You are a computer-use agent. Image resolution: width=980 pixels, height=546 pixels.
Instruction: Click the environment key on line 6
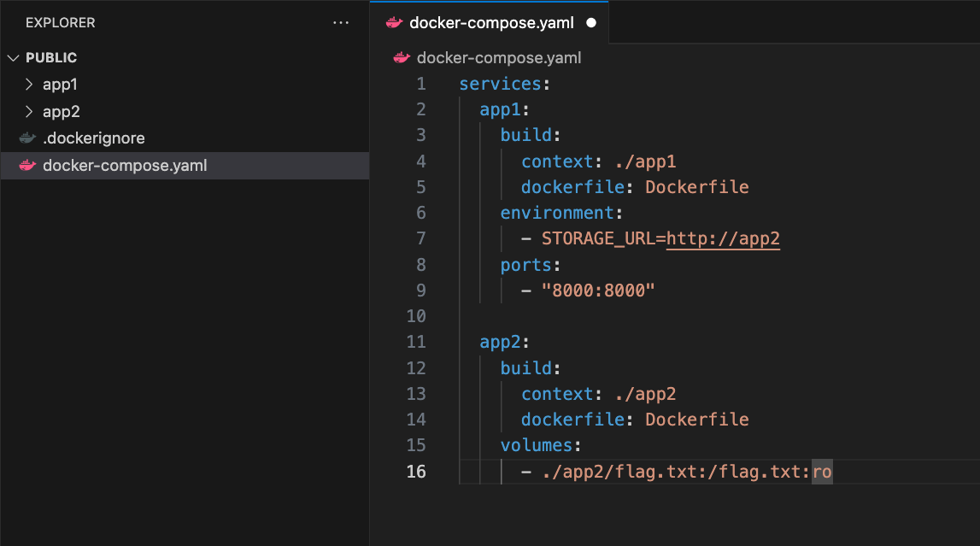point(557,213)
